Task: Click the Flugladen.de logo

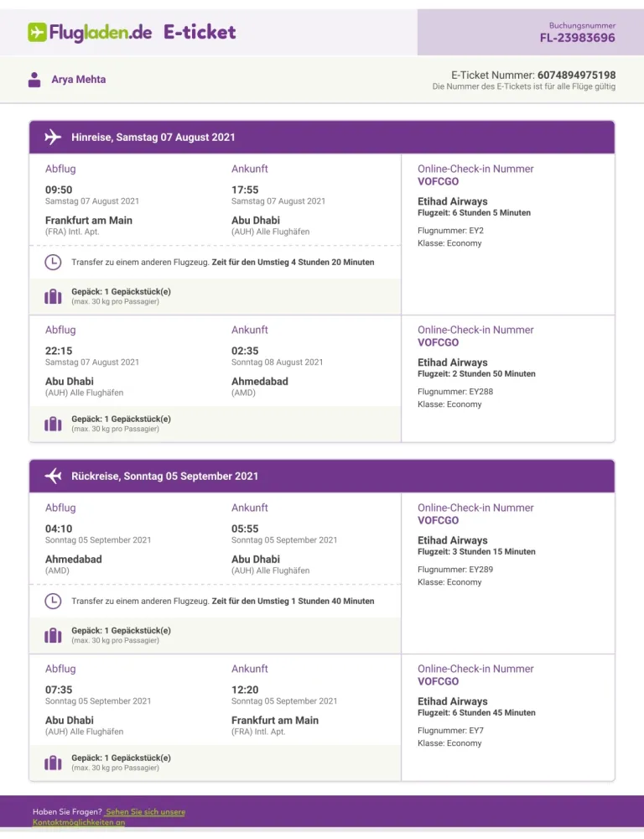Action: 90,33
